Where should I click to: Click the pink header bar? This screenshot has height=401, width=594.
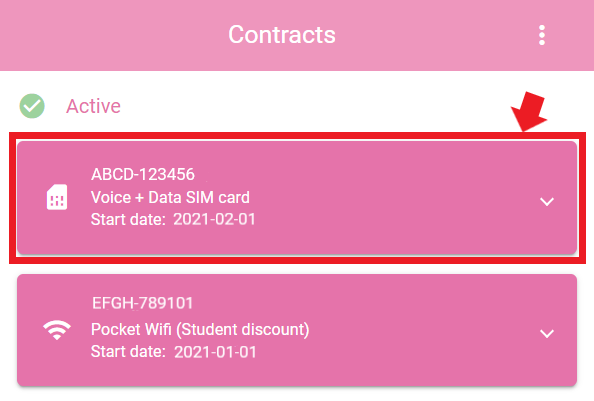(297, 35)
